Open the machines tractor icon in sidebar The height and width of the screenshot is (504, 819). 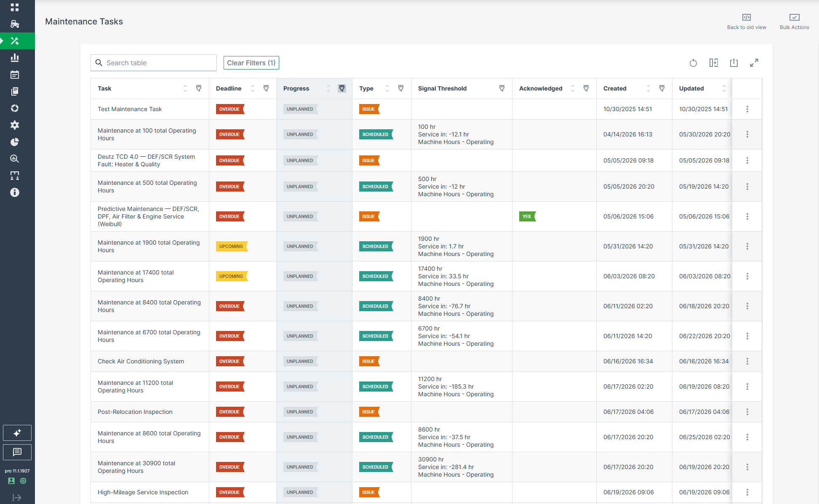pos(15,24)
